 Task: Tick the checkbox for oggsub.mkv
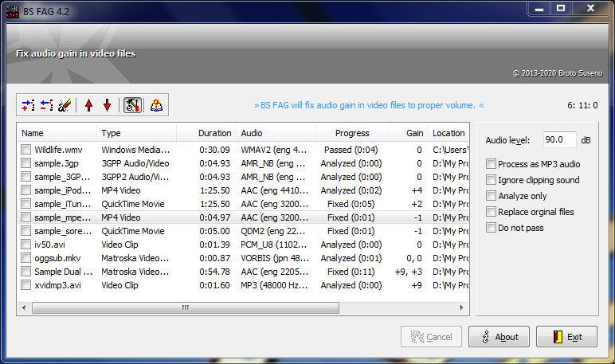click(25, 258)
